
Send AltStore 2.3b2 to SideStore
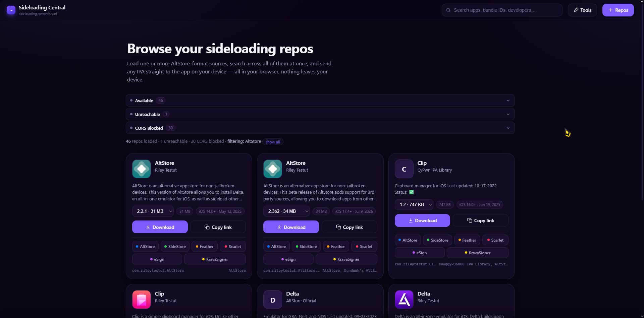pyautogui.click(x=306, y=247)
